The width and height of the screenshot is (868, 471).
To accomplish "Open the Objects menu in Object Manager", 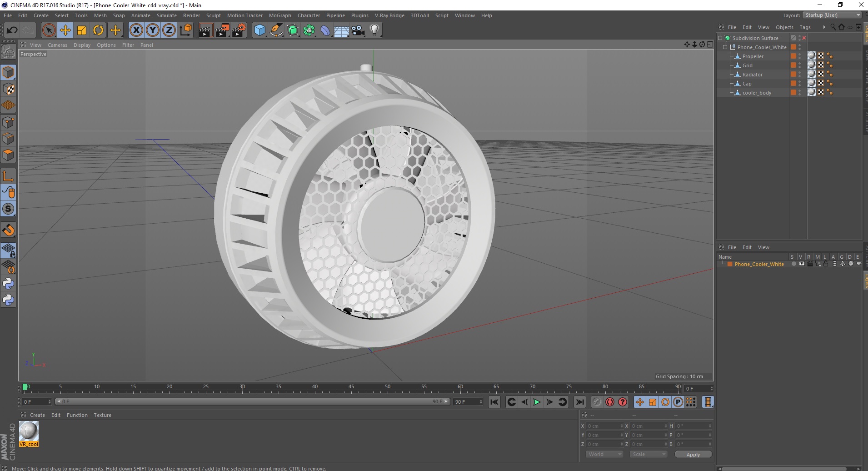I will [x=784, y=27].
